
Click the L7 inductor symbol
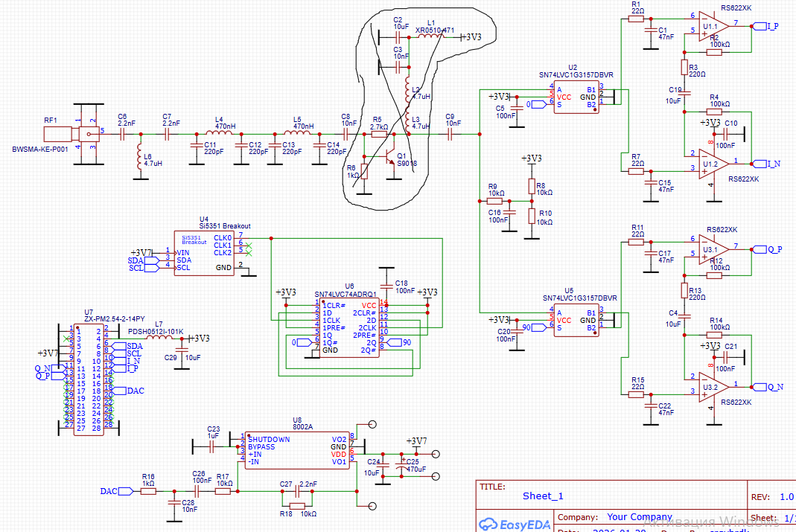pos(159,338)
